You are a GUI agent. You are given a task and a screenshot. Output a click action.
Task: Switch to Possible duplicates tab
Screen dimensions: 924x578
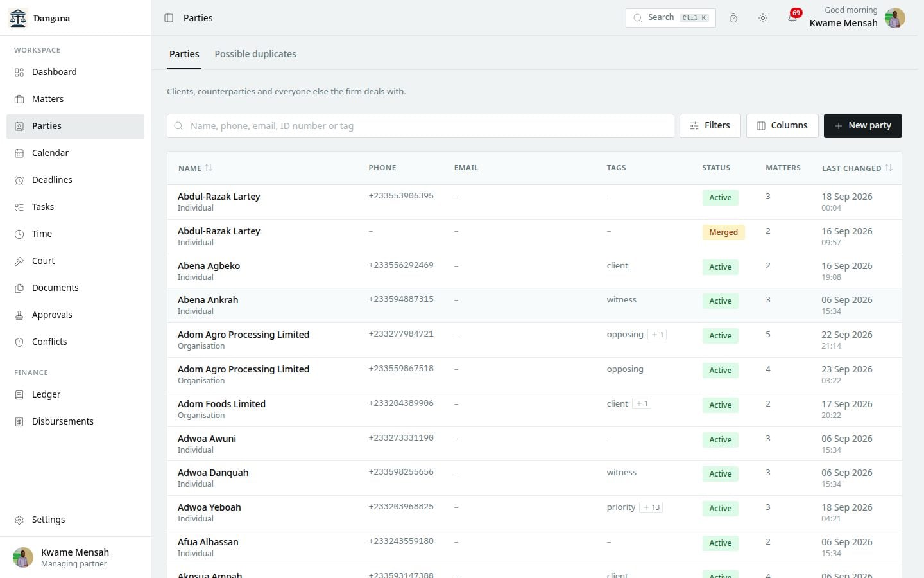pyautogui.click(x=255, y=54)
